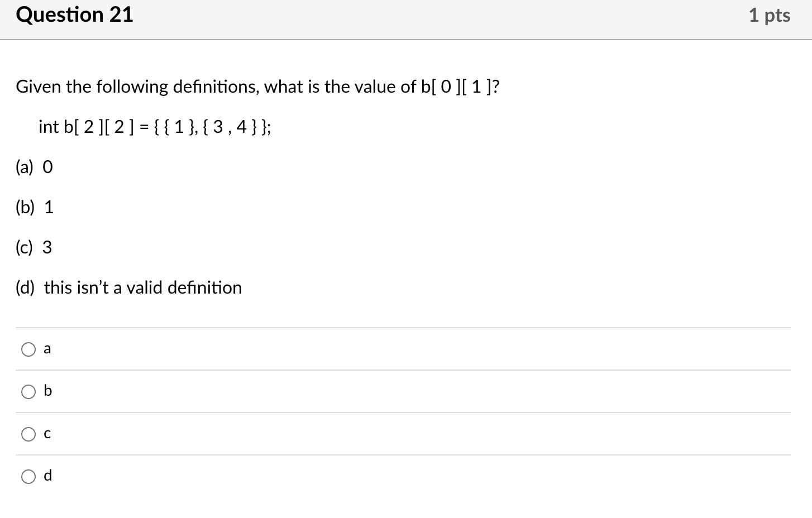Select radio button for answer d

tap(28, 476)
